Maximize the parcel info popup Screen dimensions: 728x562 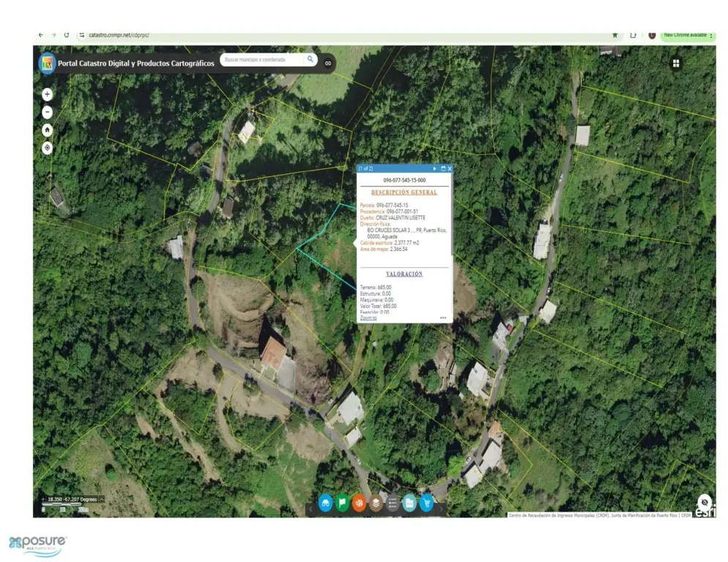tap(442, 168)
